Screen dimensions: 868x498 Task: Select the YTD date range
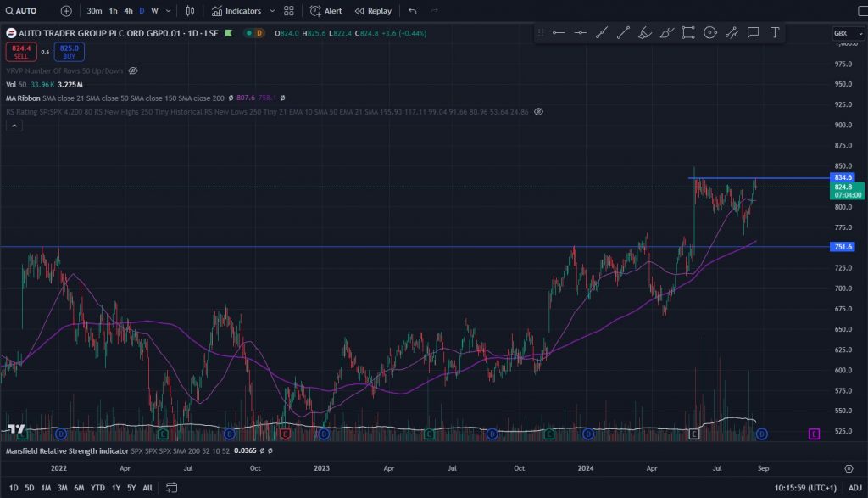point(97,488)
